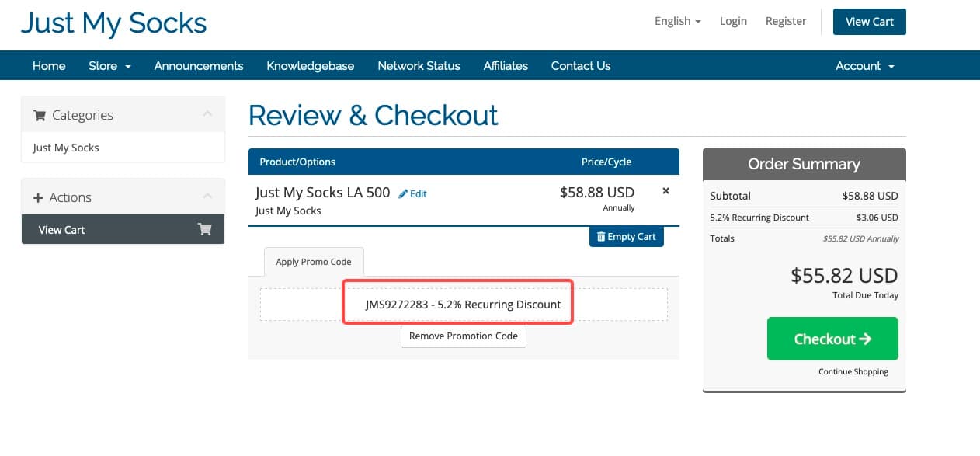This screenshot has width=980, height=456.
Task: Open the Knowledgebase menu item
Action: pyautogui.click(x=311, y=66)
